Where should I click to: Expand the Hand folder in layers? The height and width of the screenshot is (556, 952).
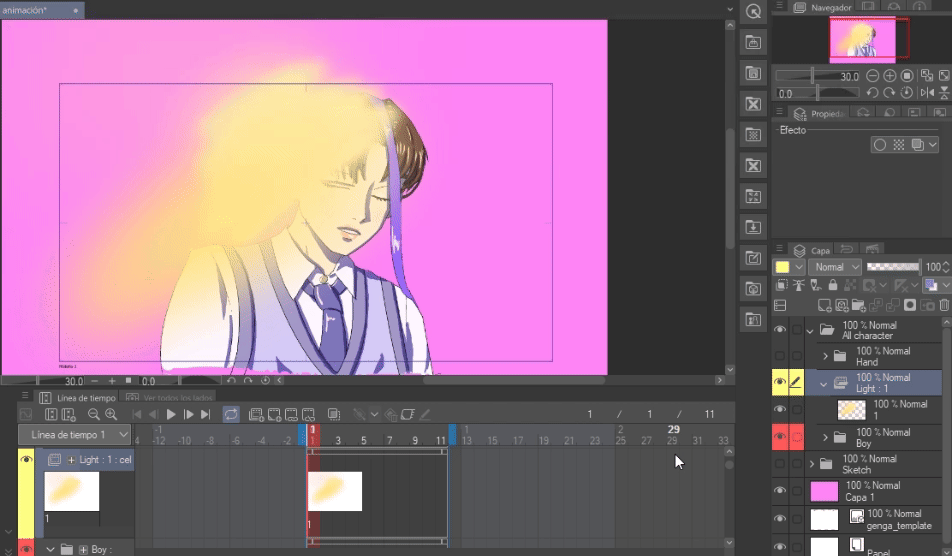(825, 356)
